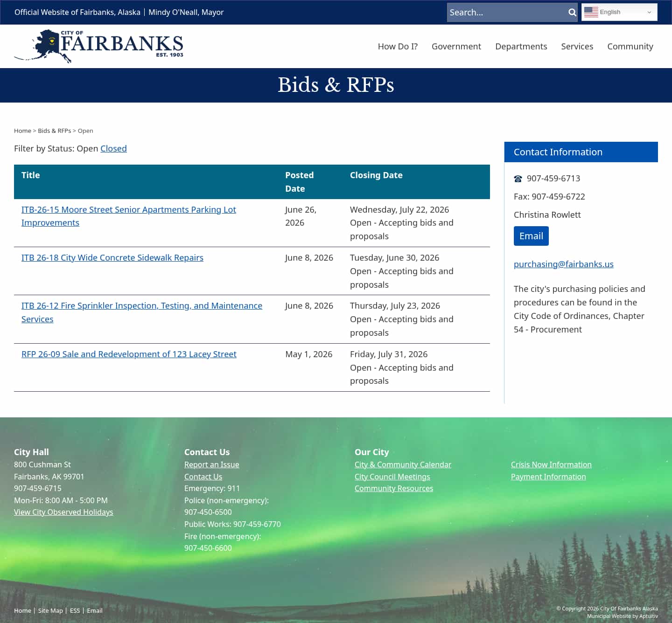This screenshot has height=623, width=672.
Task: Click the US flag language icon
Action: coord(591,12)
